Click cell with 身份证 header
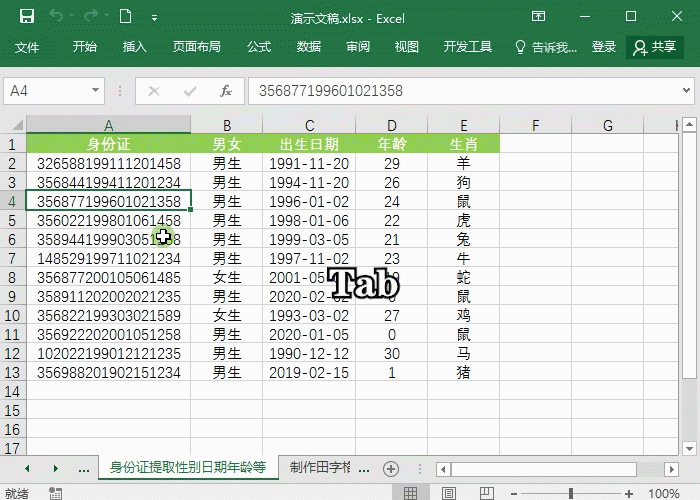 pyautogui.click(x=108, y=144)
